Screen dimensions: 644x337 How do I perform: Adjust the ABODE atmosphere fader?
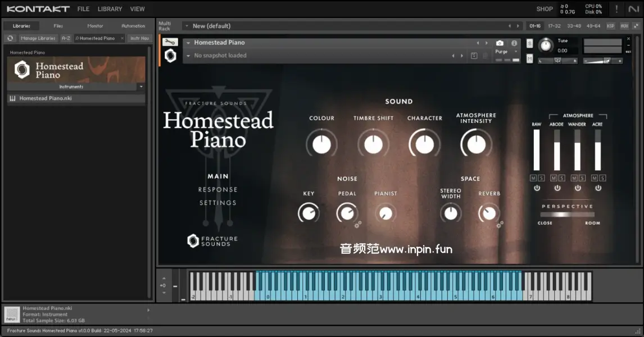[557, 150]
